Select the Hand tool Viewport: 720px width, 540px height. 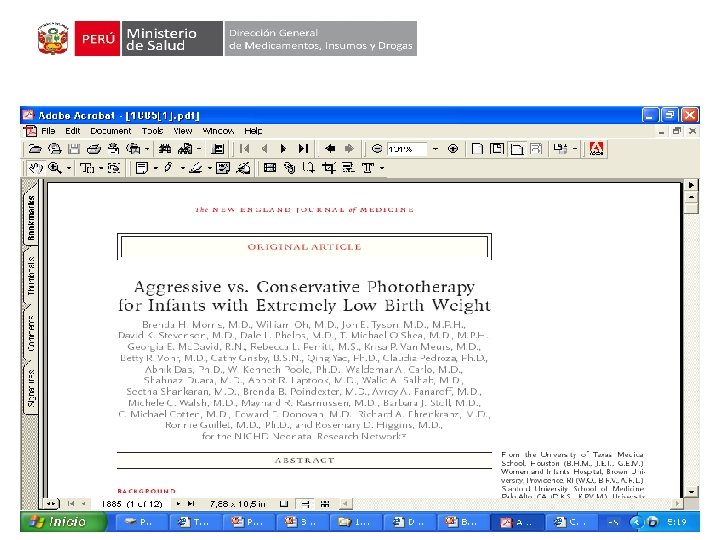coord(36,168)
